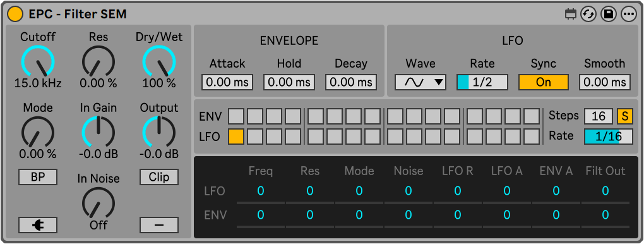Click the LFO section heading
The width and height of the screenshot is (644, 244).
[513, 40]
